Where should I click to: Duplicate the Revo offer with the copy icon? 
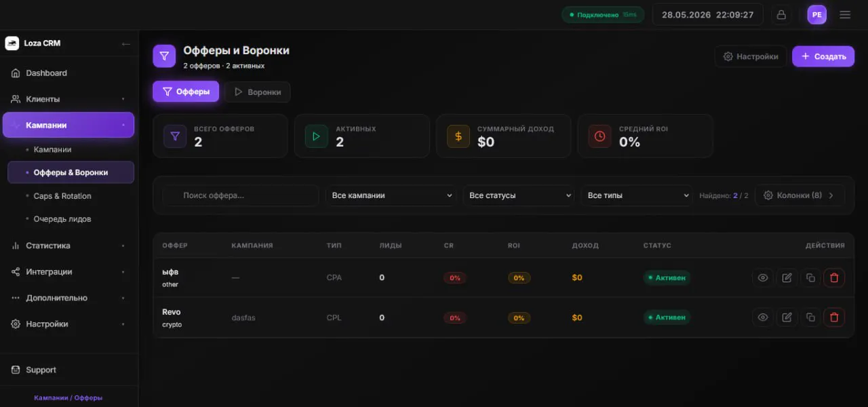[x=810, y=317]
